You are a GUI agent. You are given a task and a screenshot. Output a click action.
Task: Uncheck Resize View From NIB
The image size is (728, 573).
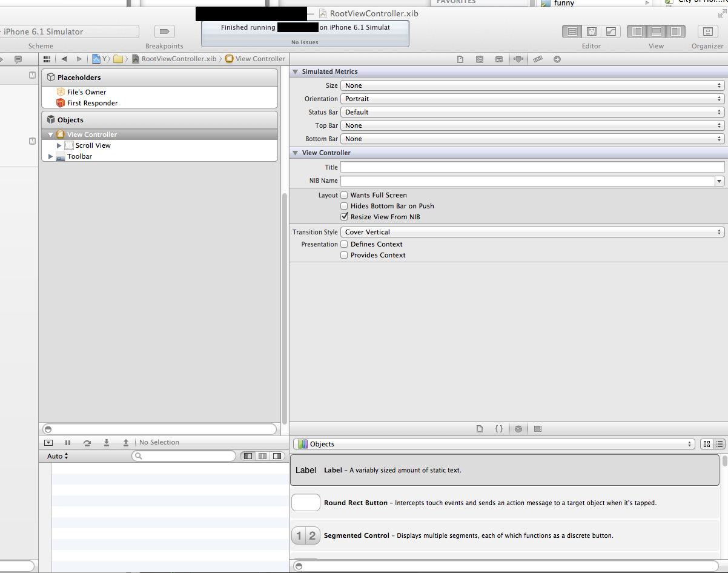[x=344, y=217]
